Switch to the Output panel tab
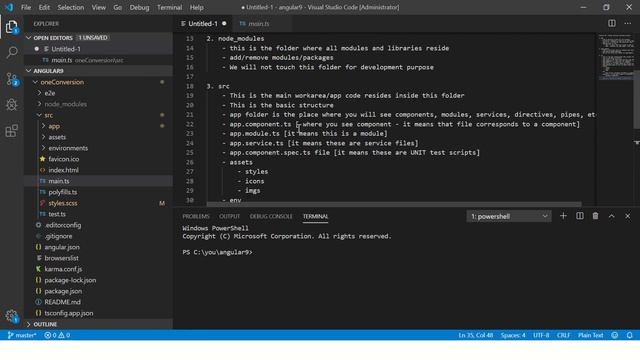 229,216
